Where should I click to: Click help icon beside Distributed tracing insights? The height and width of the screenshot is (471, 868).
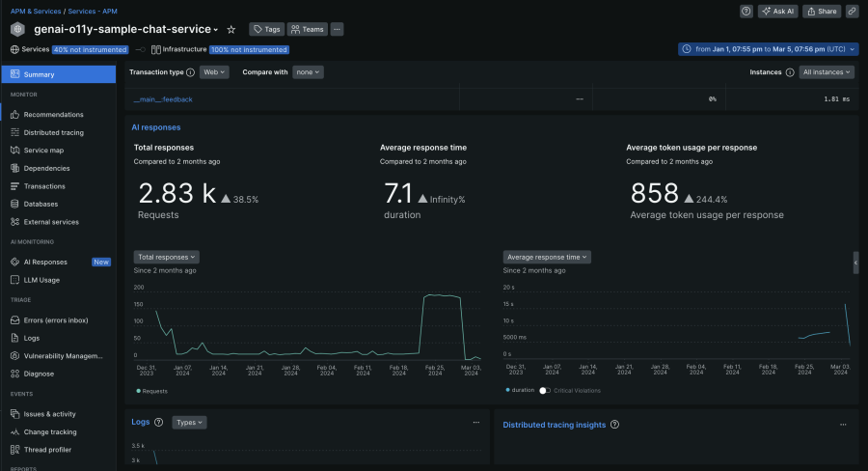614,425
